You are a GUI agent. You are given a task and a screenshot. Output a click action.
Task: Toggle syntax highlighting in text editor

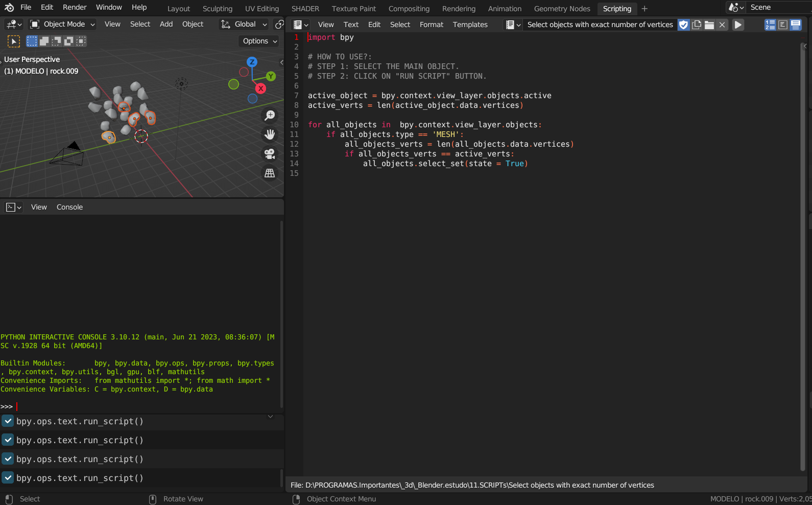click(796, 25)
